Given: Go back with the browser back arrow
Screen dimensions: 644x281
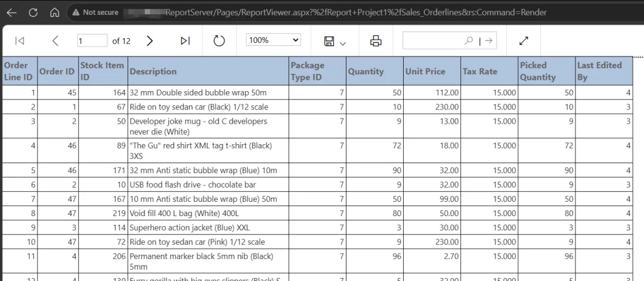Looking at the screenshot, I should click(12, 13).
